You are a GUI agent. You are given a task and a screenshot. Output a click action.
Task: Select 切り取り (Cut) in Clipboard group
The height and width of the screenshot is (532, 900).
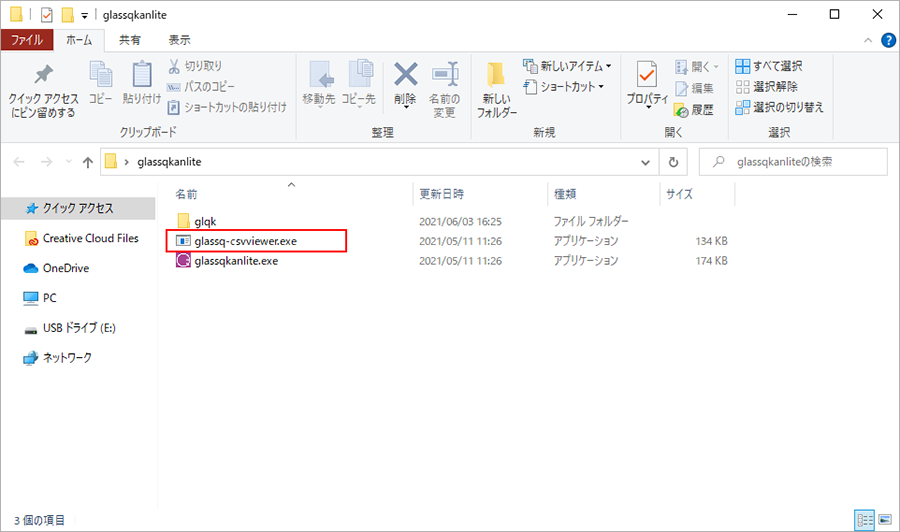coord(195,66)
